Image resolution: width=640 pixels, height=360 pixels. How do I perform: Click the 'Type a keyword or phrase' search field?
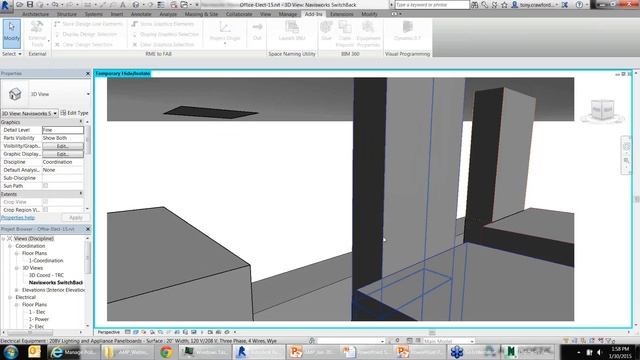pos(432,5)
